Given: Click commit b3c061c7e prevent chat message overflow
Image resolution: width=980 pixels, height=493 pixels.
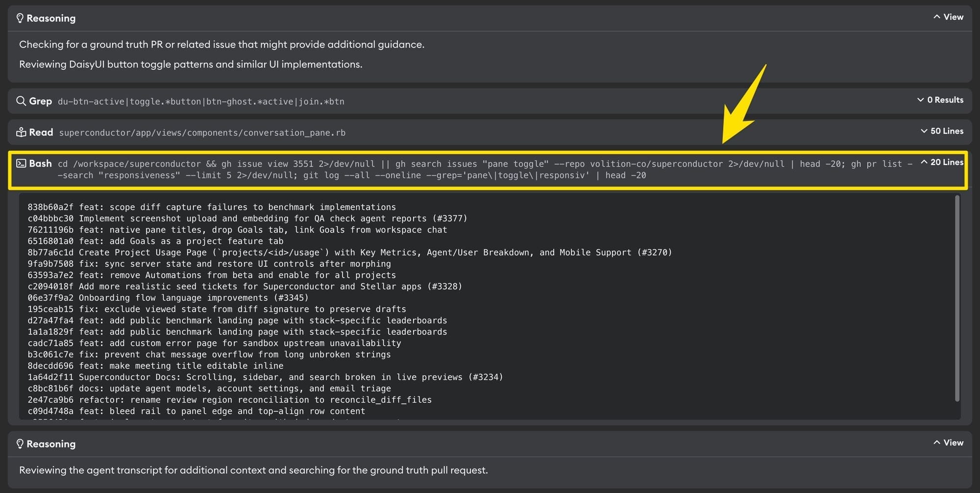Looking at the screenshot, I should click(209, 354).
